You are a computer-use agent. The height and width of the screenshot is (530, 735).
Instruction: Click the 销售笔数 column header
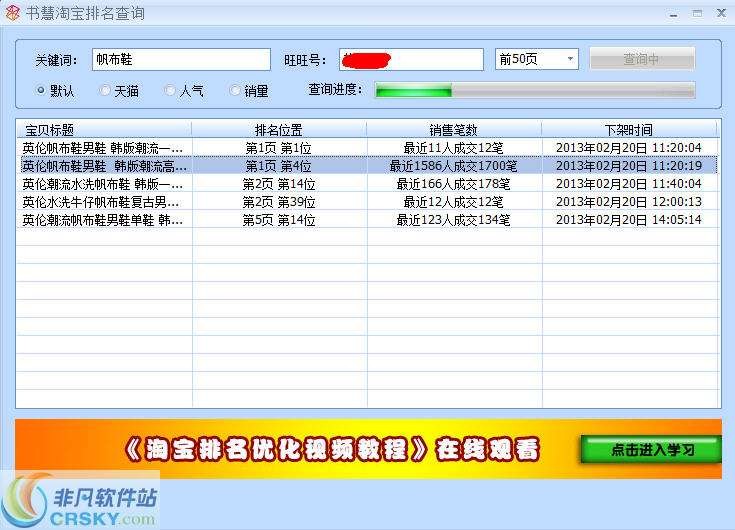(454, 129)
